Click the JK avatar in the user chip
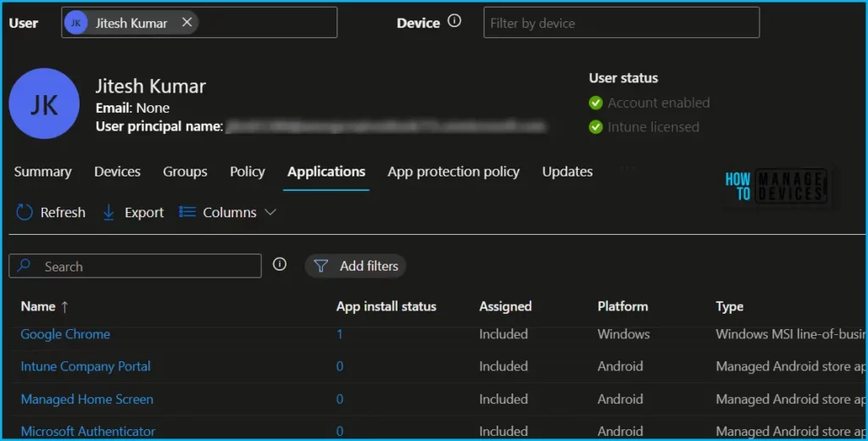 tap(75, 23)
